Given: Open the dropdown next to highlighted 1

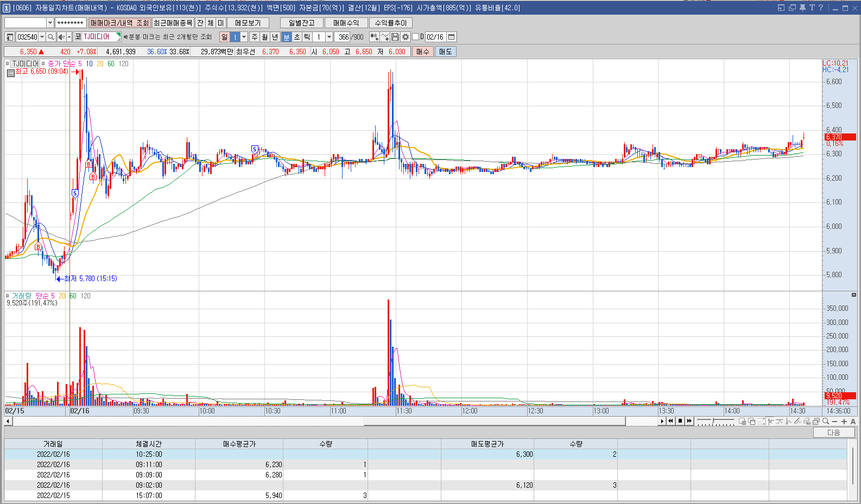Looking at the screenshot, I should (x=244, y=37).
